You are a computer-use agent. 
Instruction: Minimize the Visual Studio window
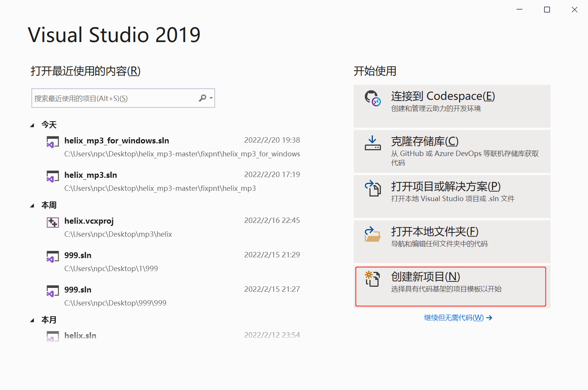tap(519, 10)
